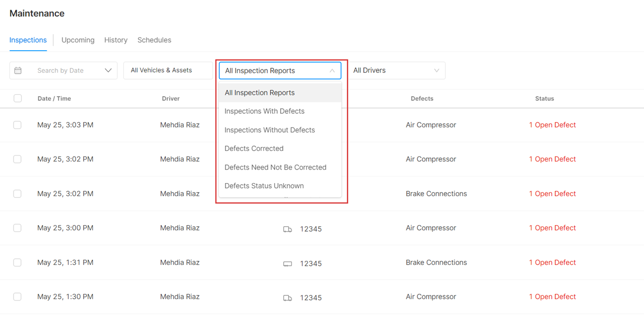Collapse the All Inspection Reports dropdown

coord(280,71)
